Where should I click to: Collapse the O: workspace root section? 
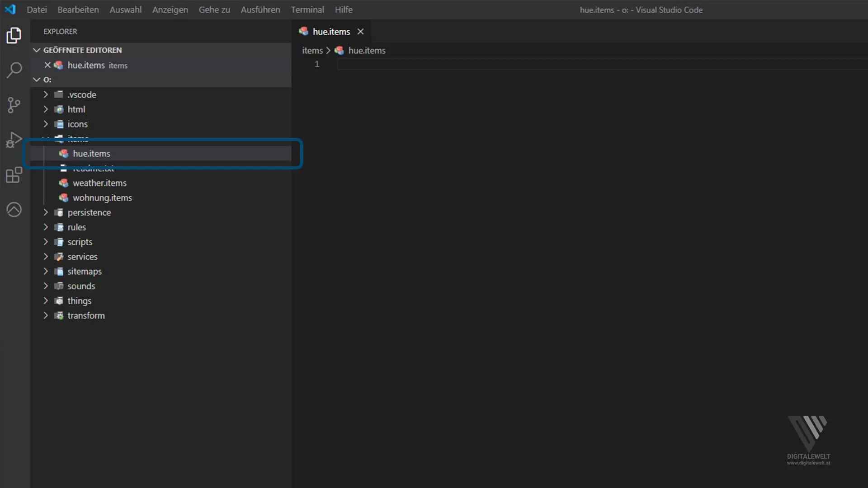(37, 80)
